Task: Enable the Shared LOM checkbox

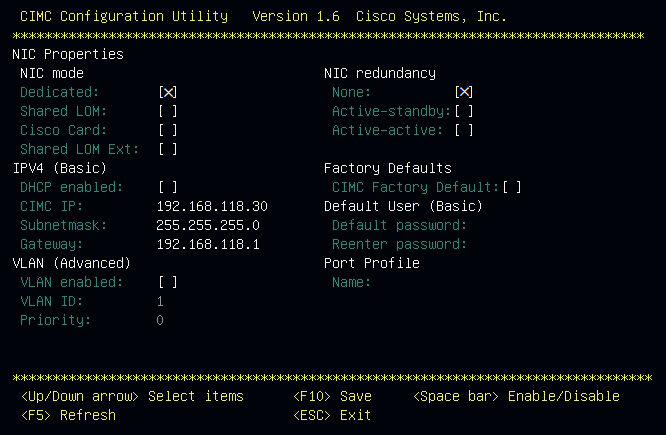Action: [x=168, y=111]
